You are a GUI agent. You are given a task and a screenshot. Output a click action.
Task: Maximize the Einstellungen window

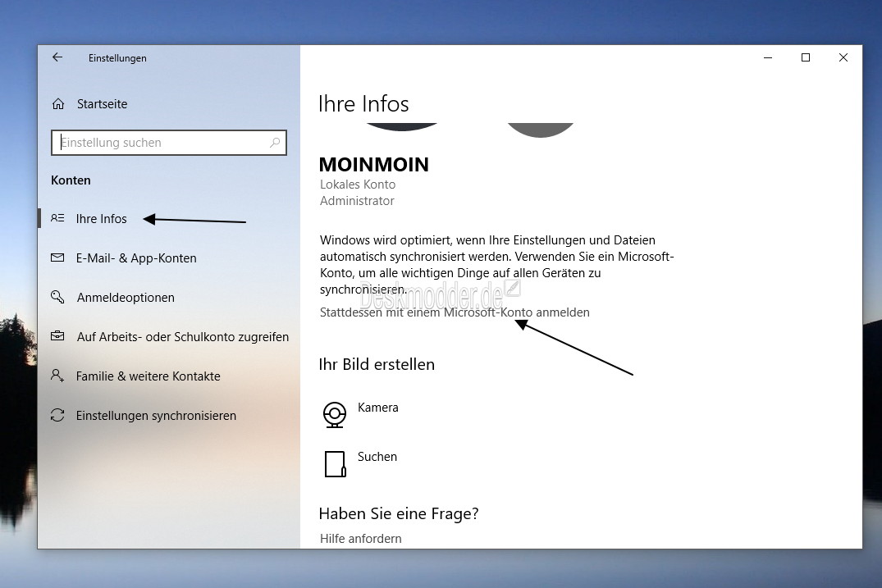click(x=806, y=57)
